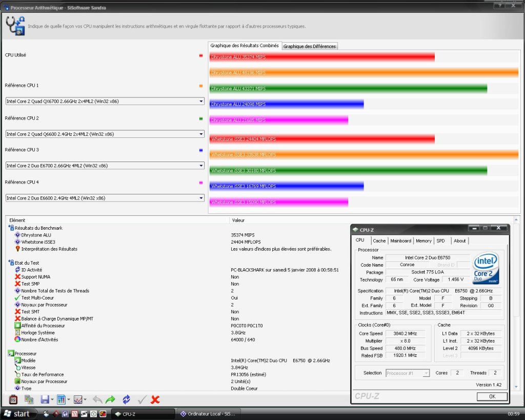Image resolution: width=525 pixels, height=420 pixels.
Task: Click the help question mark in Sandra title bar
Action: tap(500, 5)
